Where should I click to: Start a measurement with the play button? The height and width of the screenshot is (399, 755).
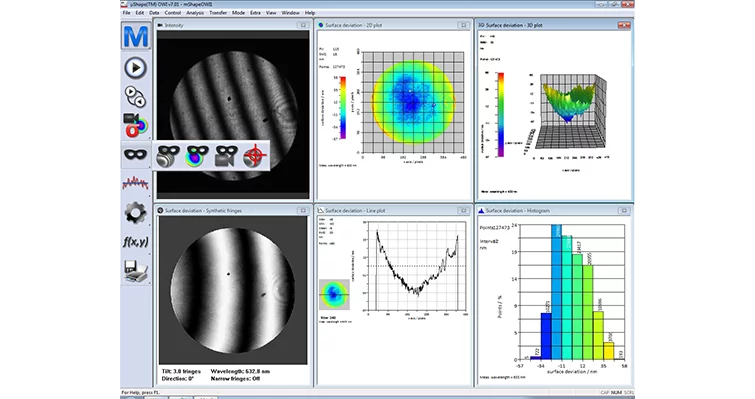tap(136, 68)
